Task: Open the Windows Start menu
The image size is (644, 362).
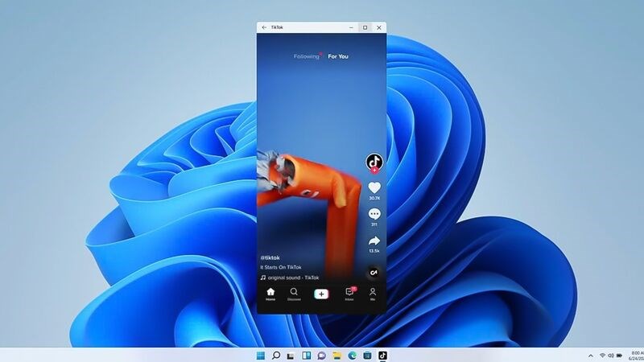Action: click(x=260, y=355)
